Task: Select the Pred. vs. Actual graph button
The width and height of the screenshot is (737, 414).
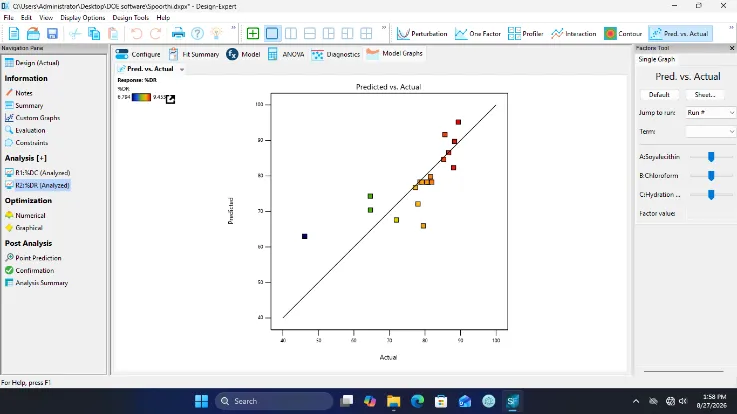Action: click(680, 33)
